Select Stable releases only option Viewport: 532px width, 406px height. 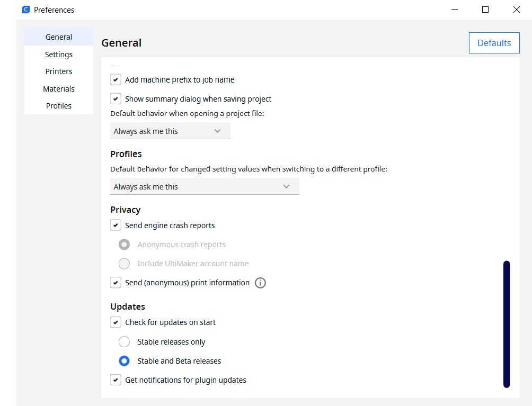[x=124, y=341]
